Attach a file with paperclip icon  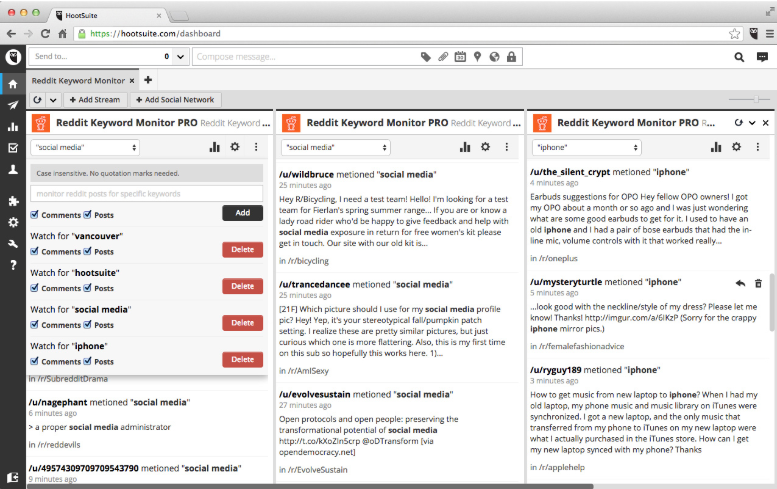(x=443, y=57)
